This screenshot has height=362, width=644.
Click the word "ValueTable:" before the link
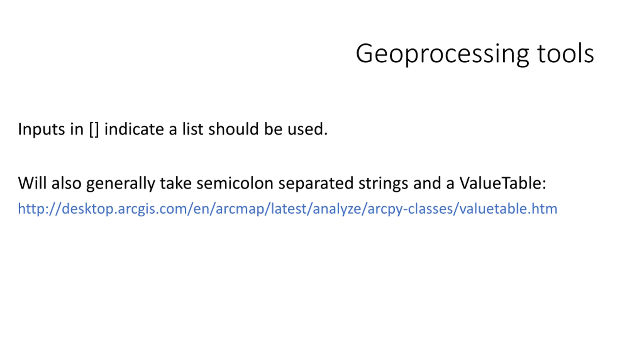[503, 183]
